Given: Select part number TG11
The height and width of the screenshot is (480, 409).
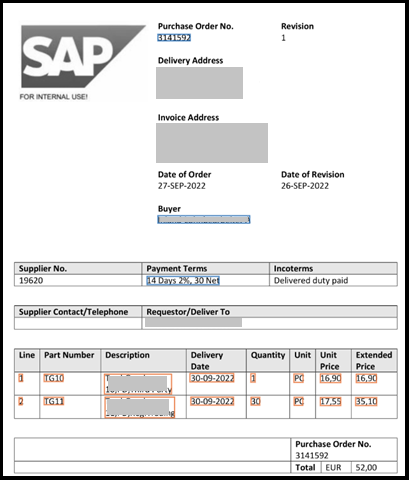Looking at the screenshot, I should click(54, 401).
